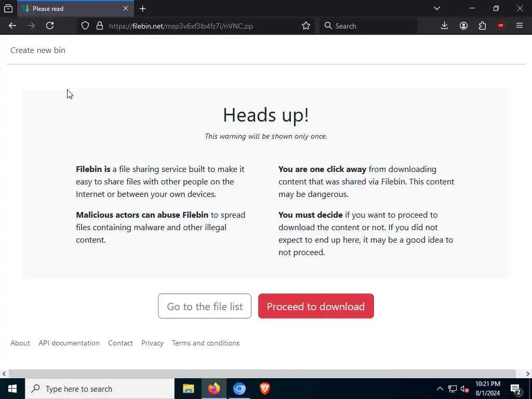The image size is (532, 399).
Task: Bookmark this page with the star icon
Action: coord(305,26)
